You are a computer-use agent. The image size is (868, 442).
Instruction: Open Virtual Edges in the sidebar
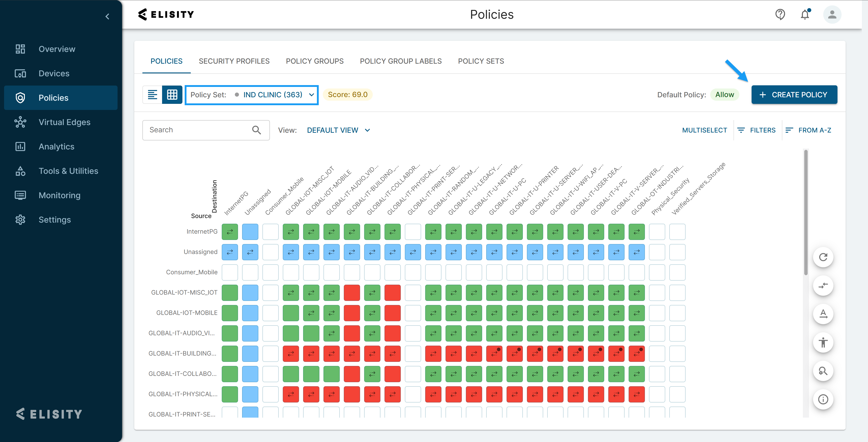[64, 122]
